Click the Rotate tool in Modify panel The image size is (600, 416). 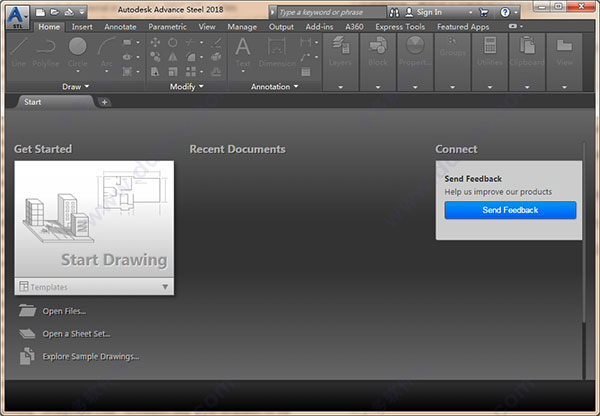click(173, 42)
